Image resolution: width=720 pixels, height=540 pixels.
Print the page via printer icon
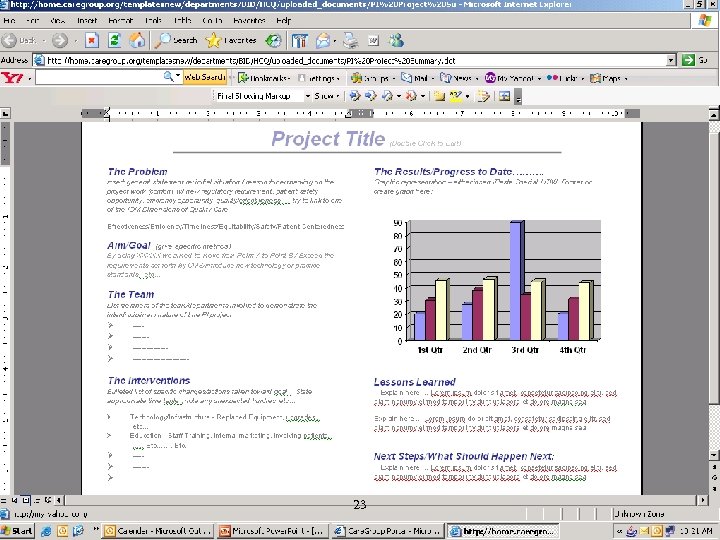[350, 41]
